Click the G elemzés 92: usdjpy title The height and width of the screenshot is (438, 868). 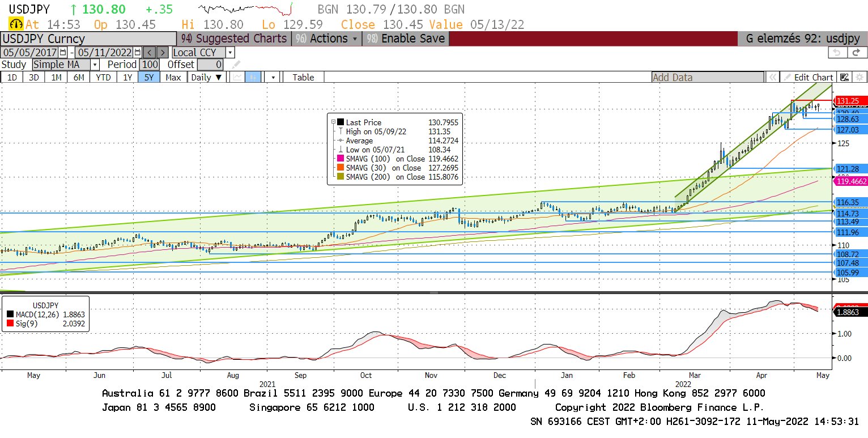tap(803, 39)
